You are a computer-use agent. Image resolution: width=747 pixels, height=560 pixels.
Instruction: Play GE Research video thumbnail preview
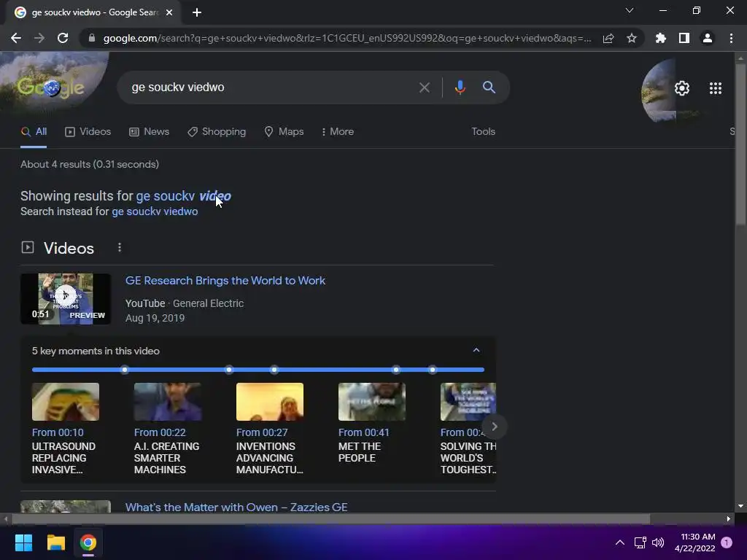(x=66, y=299)
